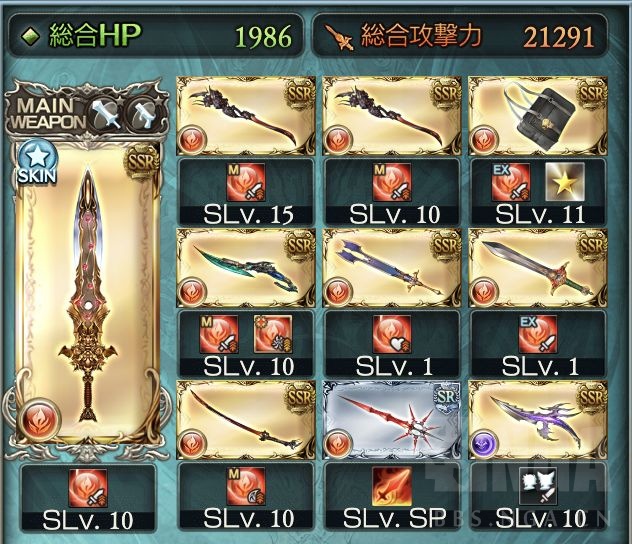The height and width of the screenshot is (544, 632).
Task: Click the purple dark element badge
Action: point(484,444)
